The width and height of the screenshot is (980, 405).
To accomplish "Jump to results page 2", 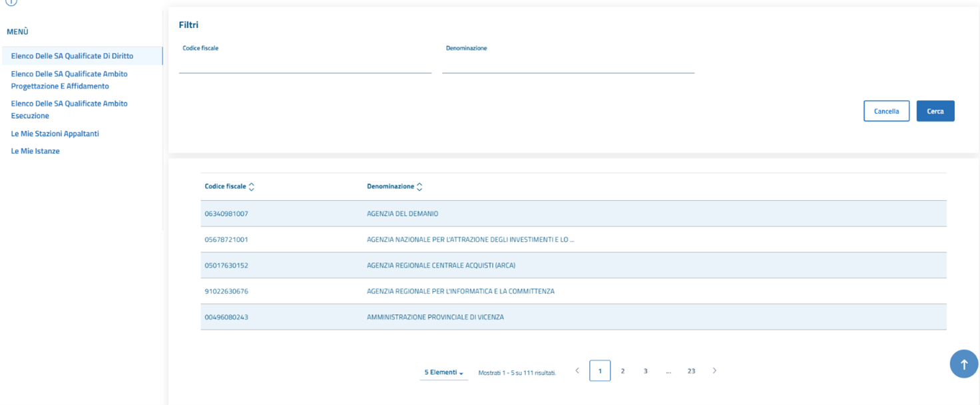I will [x=622, y=371].
